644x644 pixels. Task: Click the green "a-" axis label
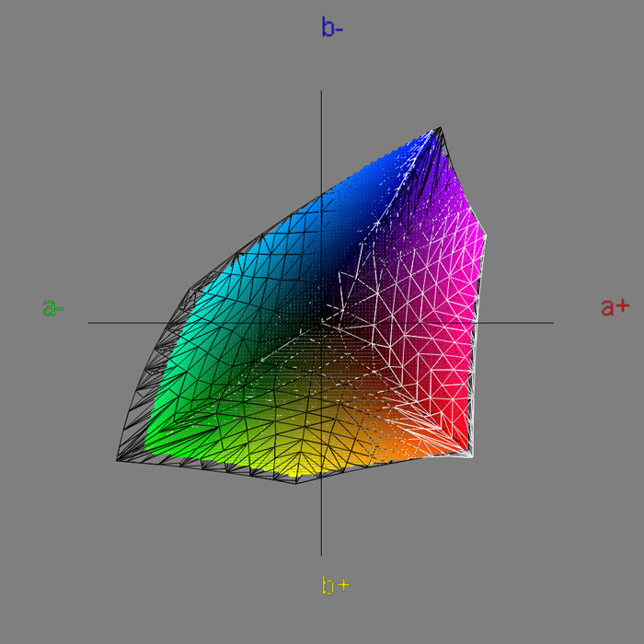(x=53, y=306)
